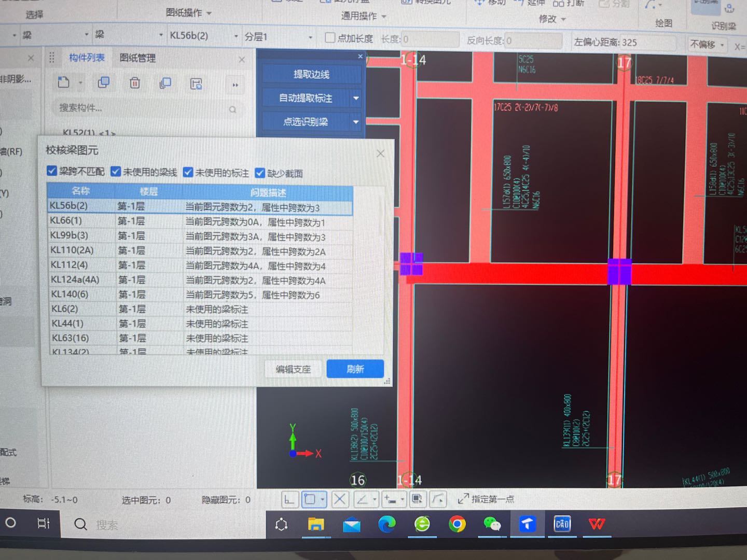Click the new component icon in component list
This screenshot has width=747, height=560.
(64, 82)
